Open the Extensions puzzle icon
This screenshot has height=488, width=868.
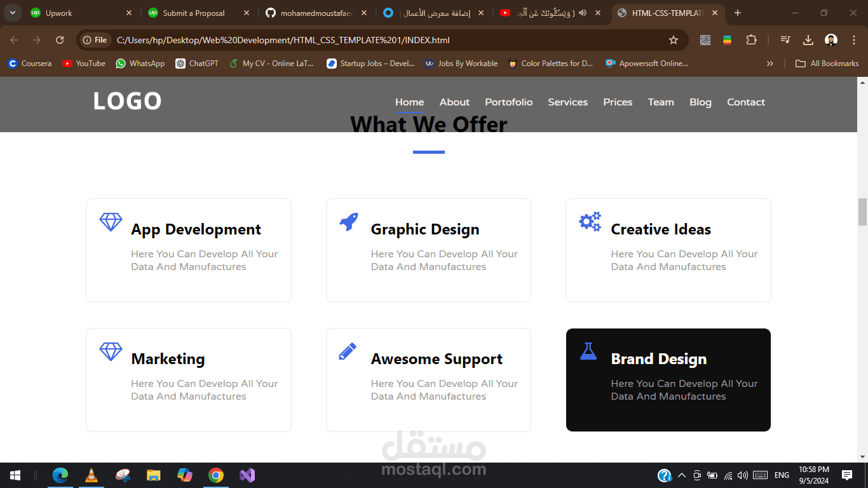pos(751,40)
